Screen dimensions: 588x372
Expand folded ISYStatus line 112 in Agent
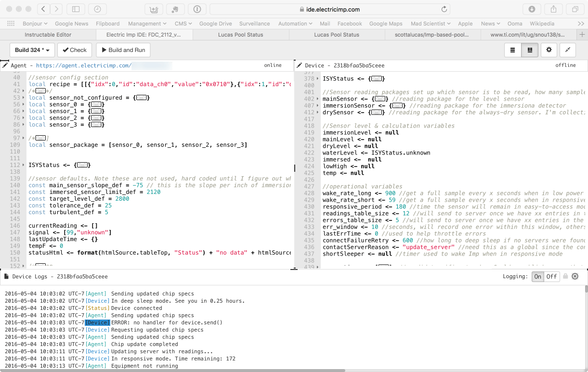pos(83,165)
